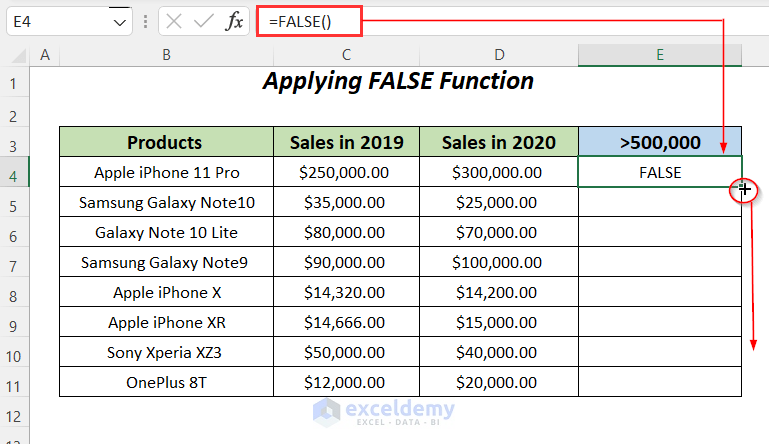Click the fill handle on cell E4
Screen dimensions: 769x444
point(742,187)
